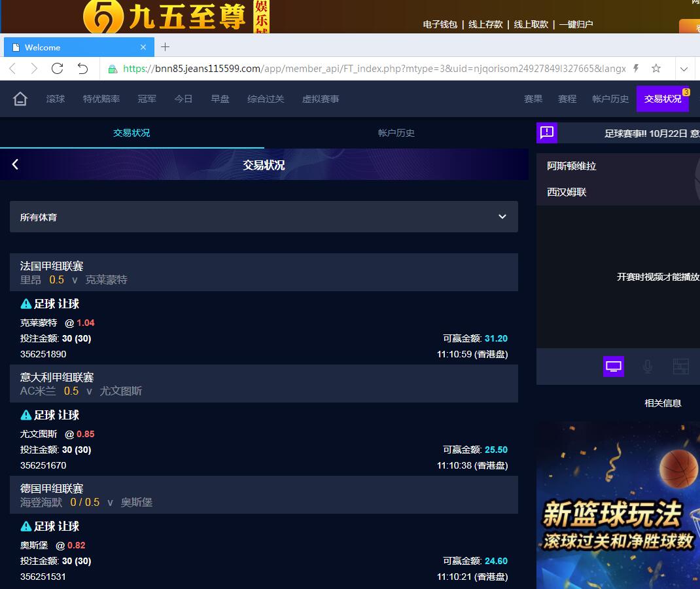This screenshot has height=589, width=700.
Task: Open 综合过关 in the navigation menu
Action: 266,99
